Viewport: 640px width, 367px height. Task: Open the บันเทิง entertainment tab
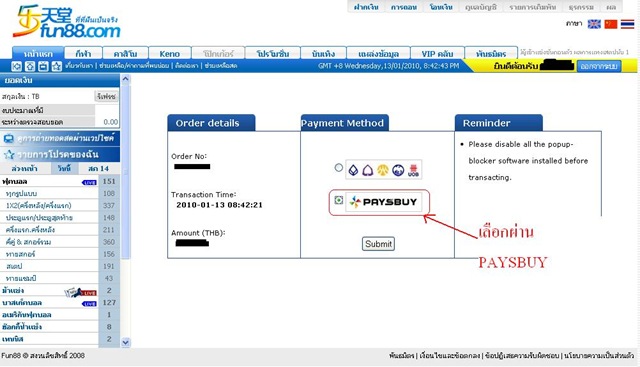click(x=323, y=53)
